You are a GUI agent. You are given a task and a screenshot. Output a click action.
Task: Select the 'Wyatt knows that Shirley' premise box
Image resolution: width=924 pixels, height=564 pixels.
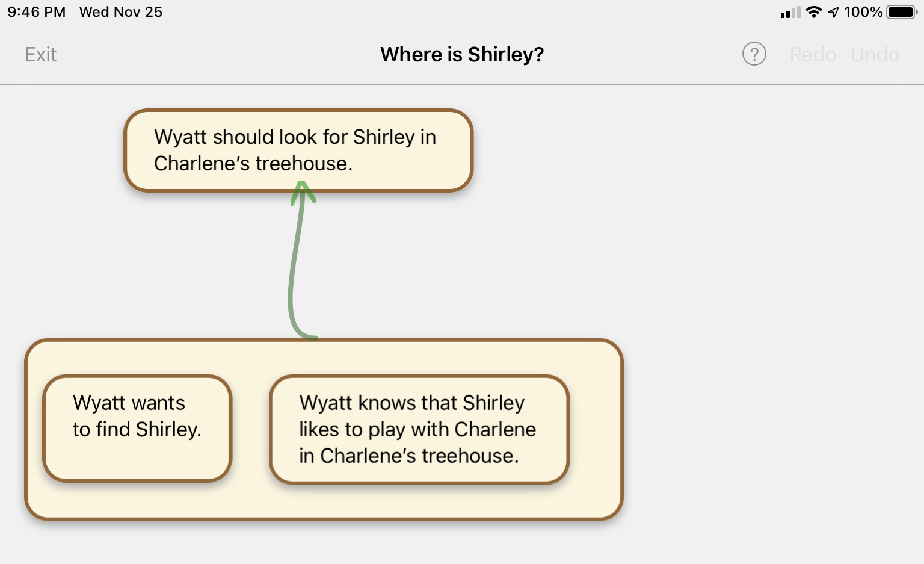[419, 429]
